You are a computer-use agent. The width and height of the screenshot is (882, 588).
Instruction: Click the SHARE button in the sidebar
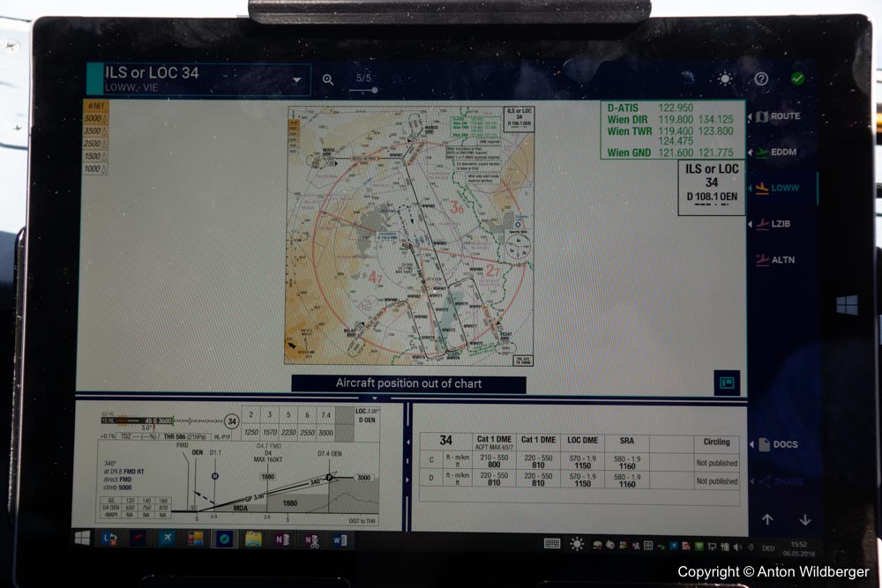(781, 481)
